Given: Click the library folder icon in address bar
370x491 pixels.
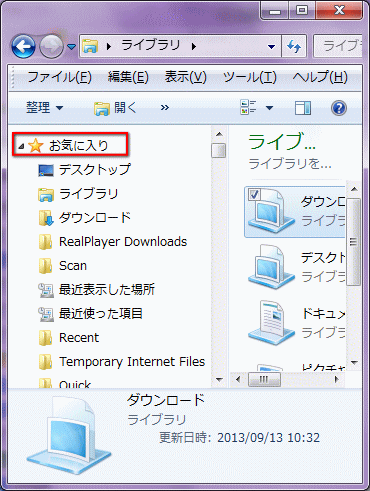Looking at the screenshot, I should 90,46.
